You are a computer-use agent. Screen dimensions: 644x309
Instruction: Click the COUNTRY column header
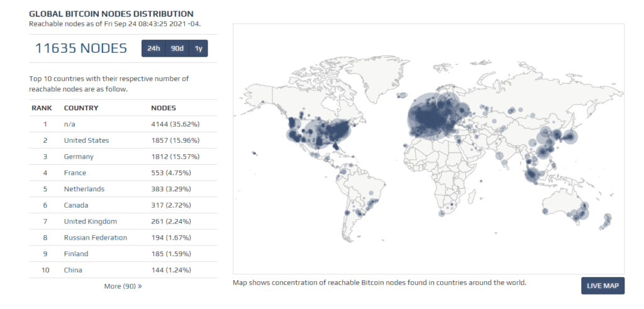click(x=81, y=108)
